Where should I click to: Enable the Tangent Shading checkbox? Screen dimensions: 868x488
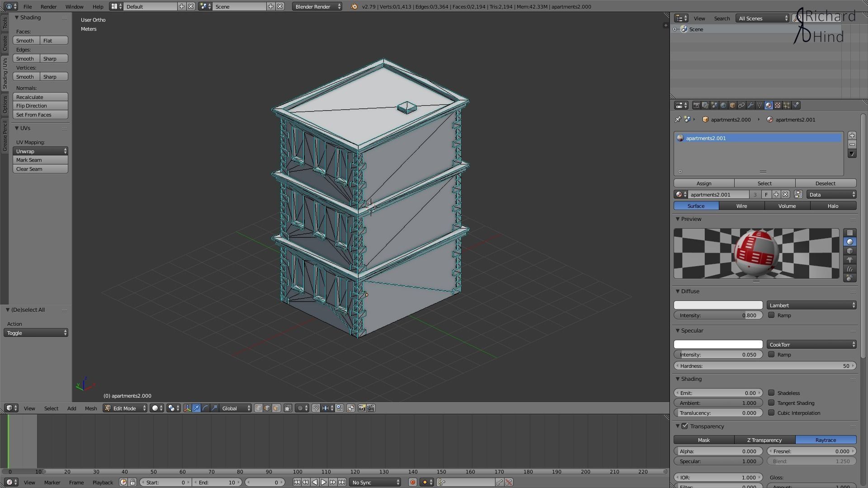[771, 403]
